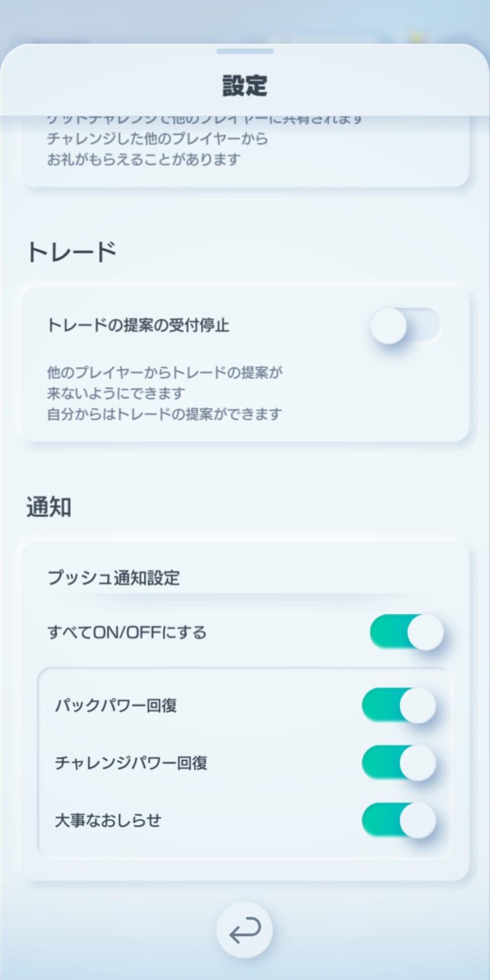Select the 通知 section heading
Viewport: 490px width, 980px height.
click(48, 507)
